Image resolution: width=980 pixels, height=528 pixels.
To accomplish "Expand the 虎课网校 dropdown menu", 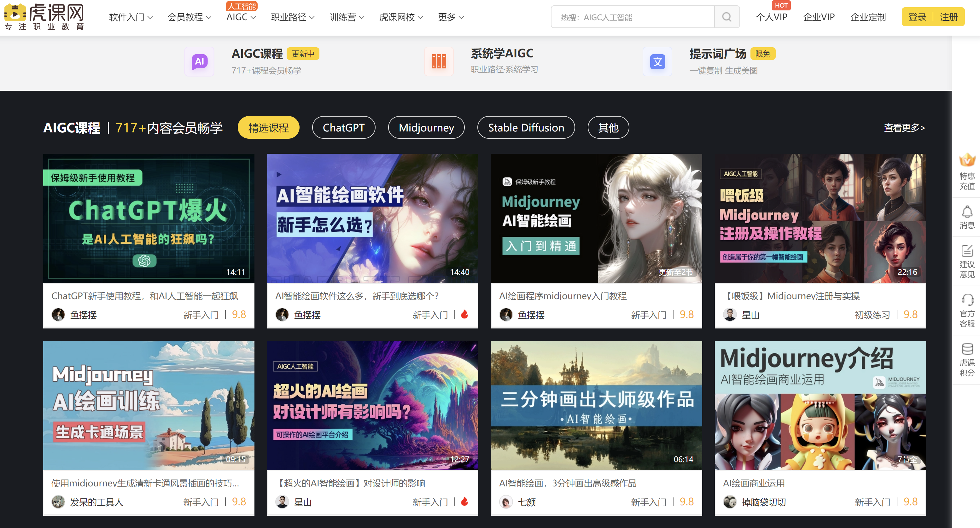I will pyautogui.click(x=401, y=17).
